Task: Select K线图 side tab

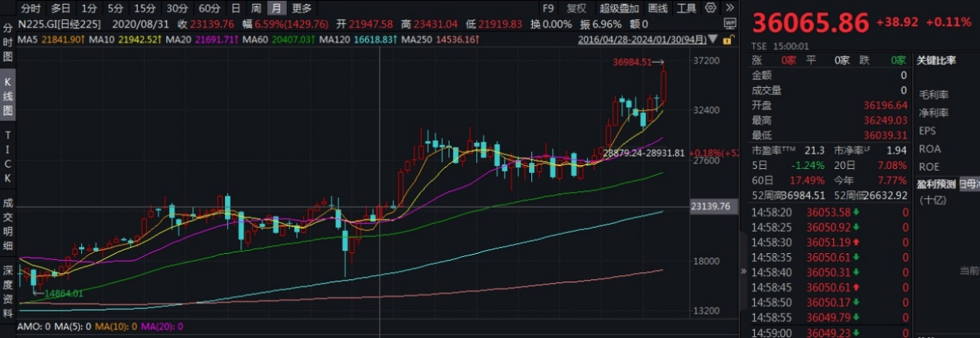Action: (x=8, y=96)
